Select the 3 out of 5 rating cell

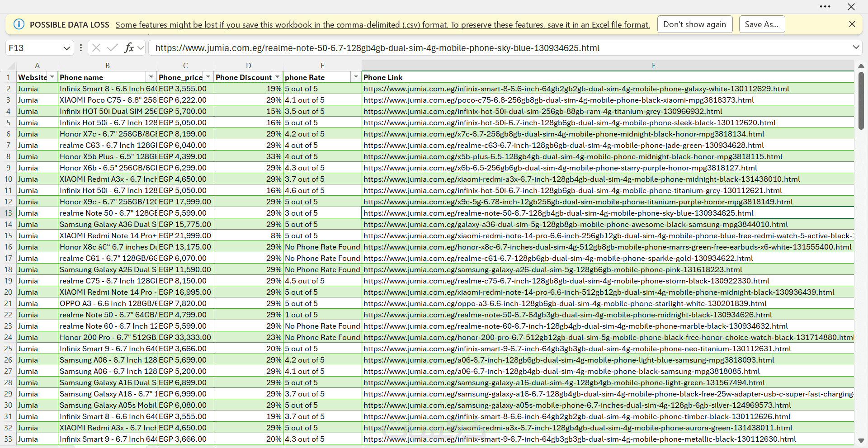(x=322, y=213)
